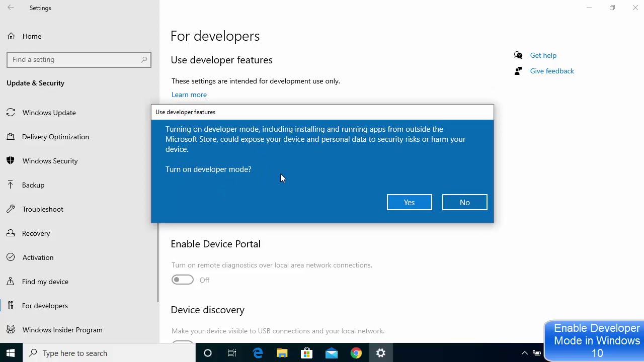Click the taskbar Type here to search box

point(109,353)
